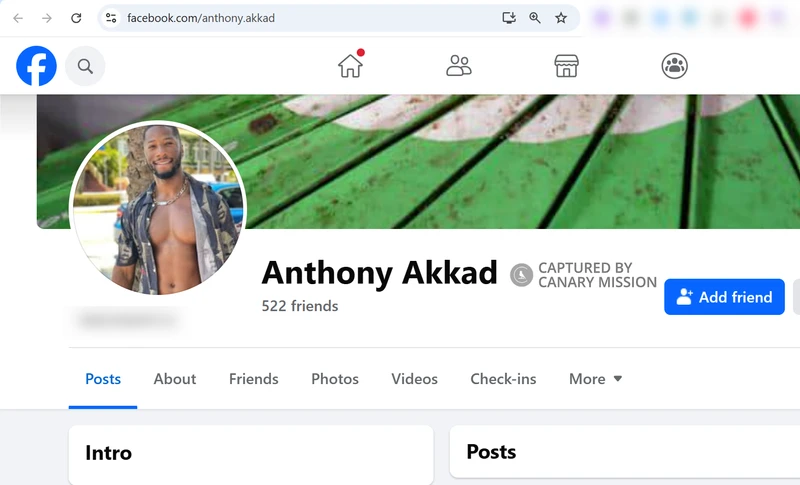The image size is (800, 485).
Task: Expand the More dropdown on the profile
Action: 595,379
